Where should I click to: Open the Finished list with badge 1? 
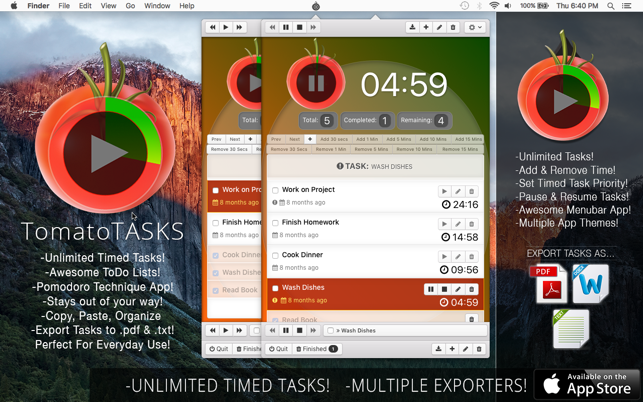[x=316, y=349]
